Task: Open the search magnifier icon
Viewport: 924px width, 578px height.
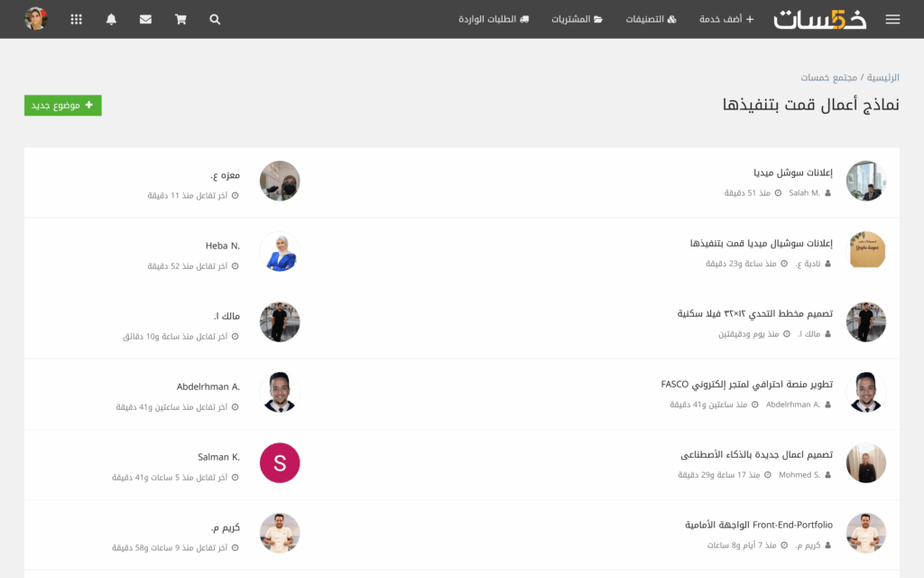Action: click(215, 19)
